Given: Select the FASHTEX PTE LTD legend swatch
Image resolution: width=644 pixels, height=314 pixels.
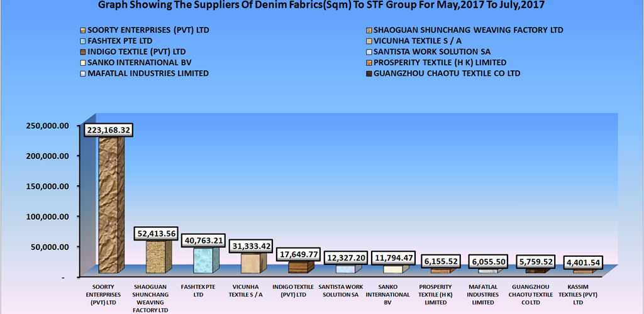Looking at the screenshot, I should pyautogui.click(x=84, y=41).
